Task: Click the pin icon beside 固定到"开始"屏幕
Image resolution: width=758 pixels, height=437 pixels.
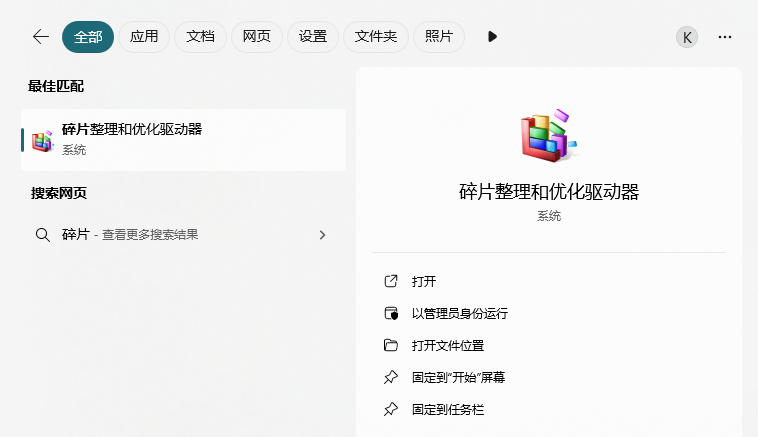Action: (391, 377)
